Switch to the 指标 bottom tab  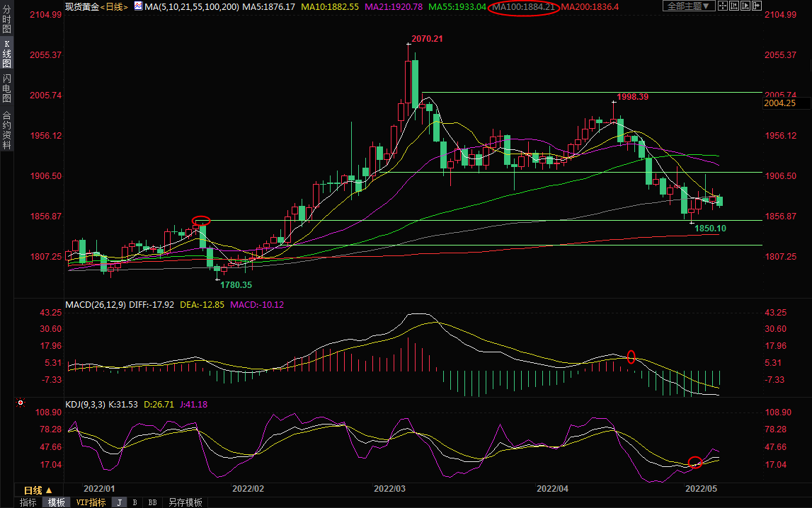[28, 502]
